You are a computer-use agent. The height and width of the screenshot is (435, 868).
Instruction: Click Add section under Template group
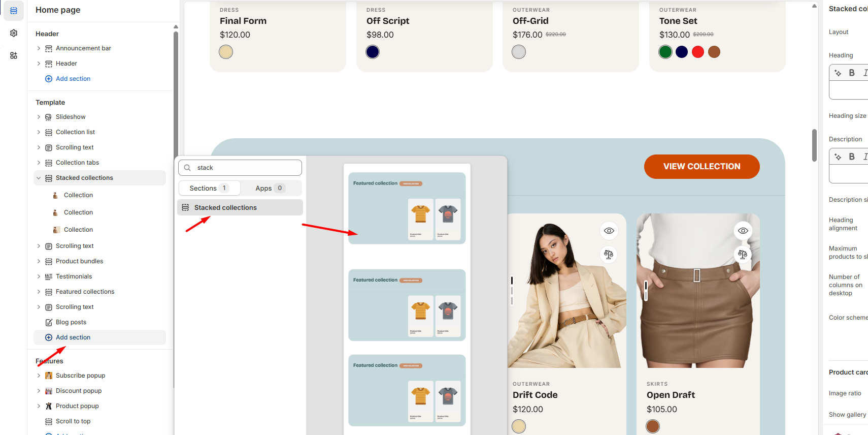point(99,337)
